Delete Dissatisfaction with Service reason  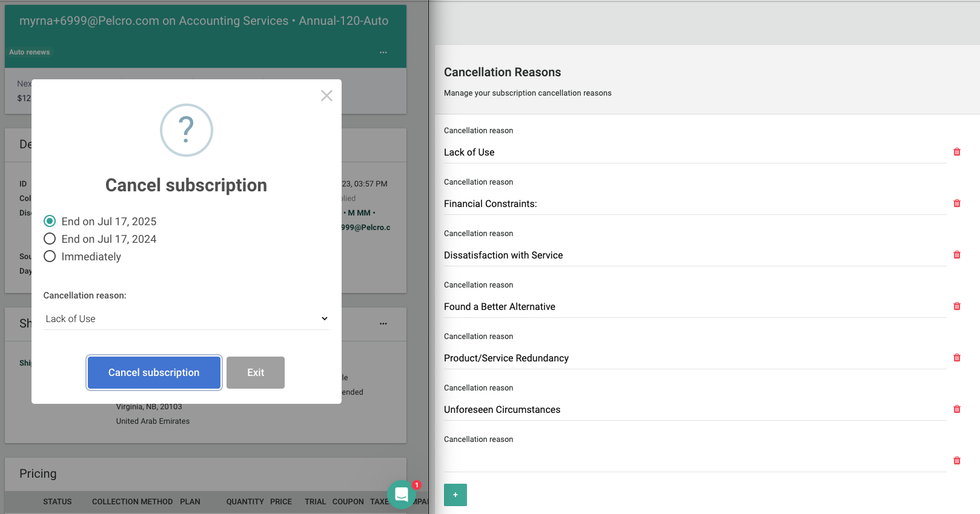tap(957, 255)
